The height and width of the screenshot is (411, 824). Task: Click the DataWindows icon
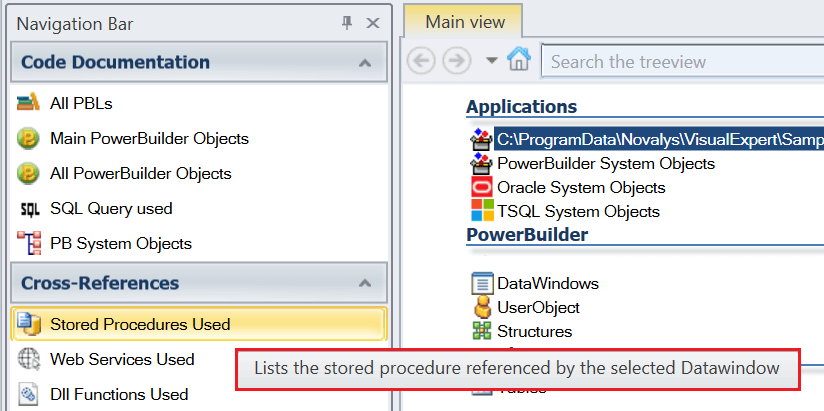click(x=482, y=283)
